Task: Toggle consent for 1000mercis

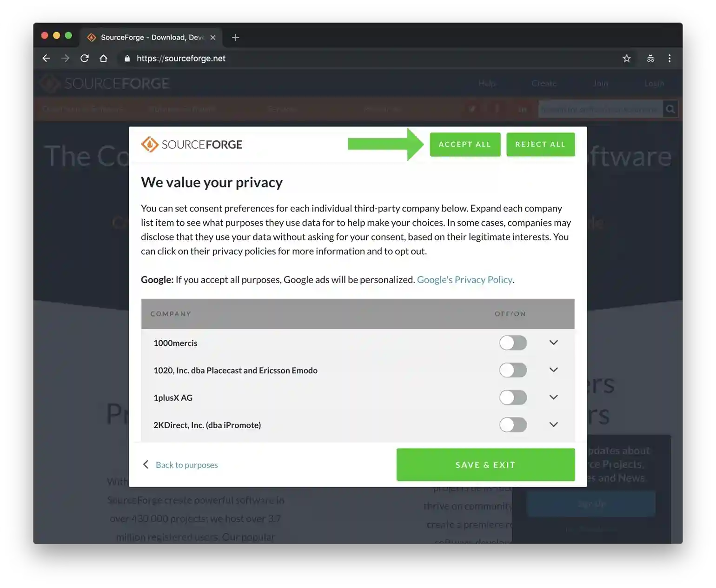Action: [513, 343]
